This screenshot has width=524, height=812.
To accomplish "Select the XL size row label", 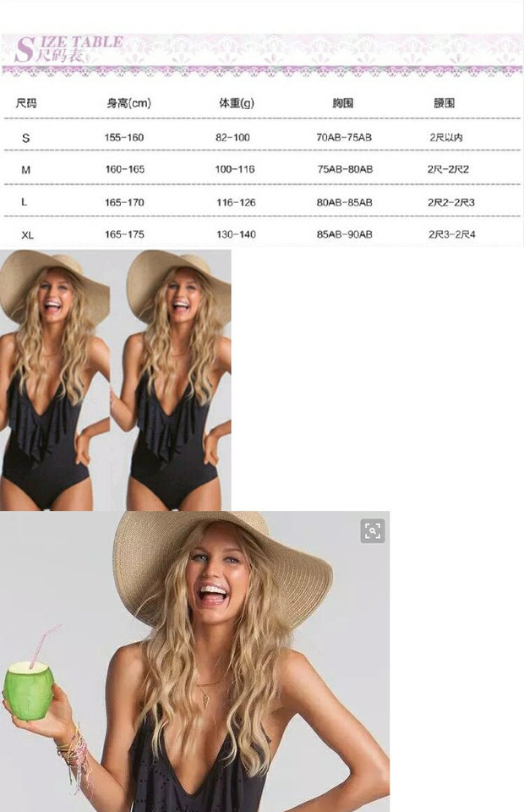I will [27, 235].
